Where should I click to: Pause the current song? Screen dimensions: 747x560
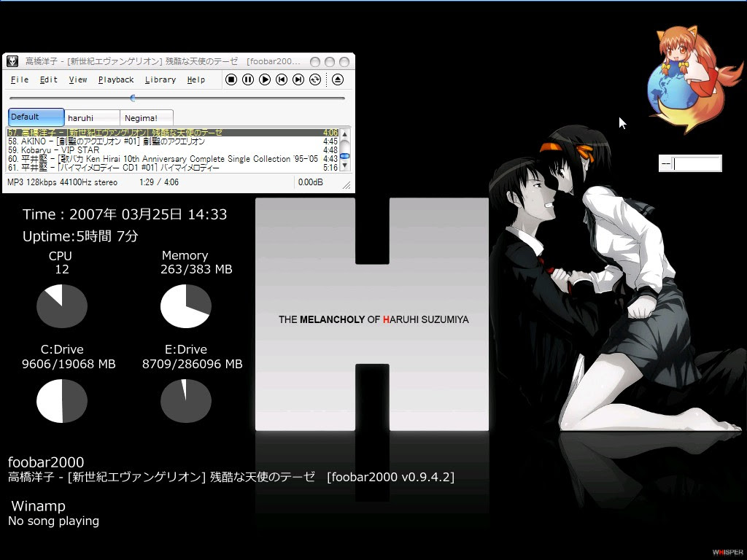click(248, 79)
